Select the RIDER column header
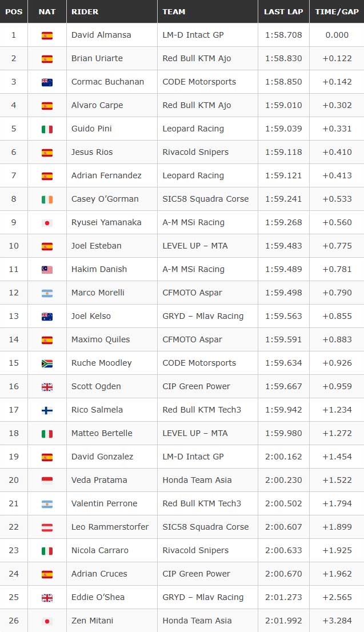The image size is (364, 632). point(85,11)
